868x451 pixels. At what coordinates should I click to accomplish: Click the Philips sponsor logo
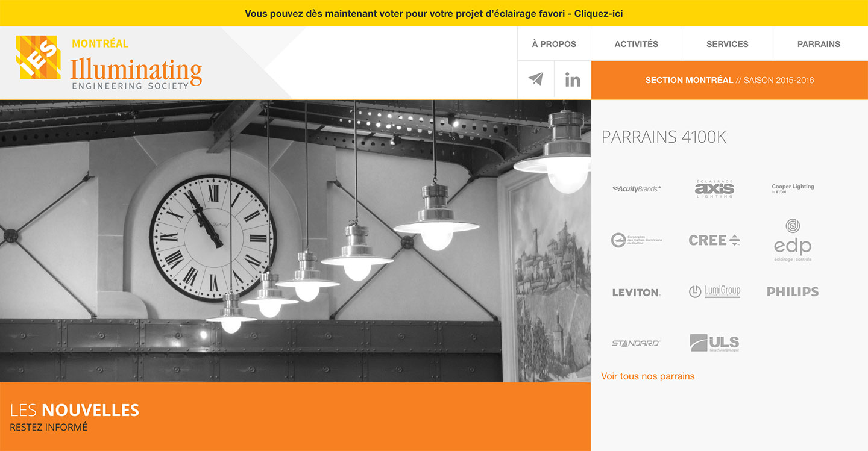tap(793, 291)
